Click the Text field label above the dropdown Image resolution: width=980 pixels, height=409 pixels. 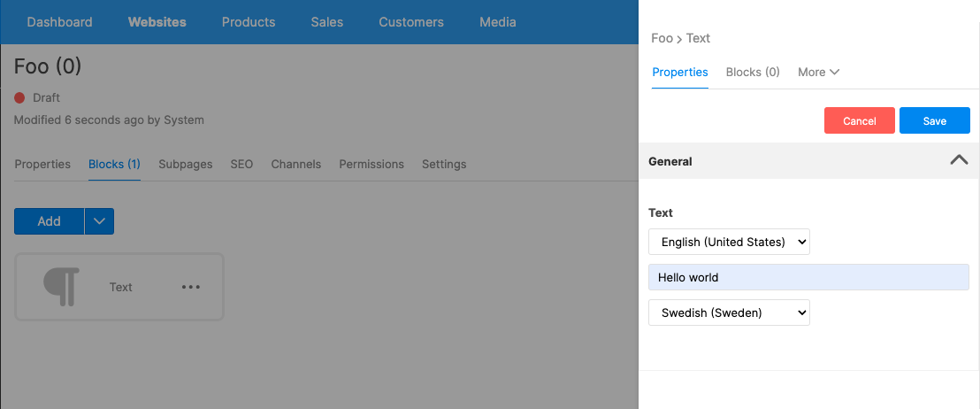tap(661, 212)
